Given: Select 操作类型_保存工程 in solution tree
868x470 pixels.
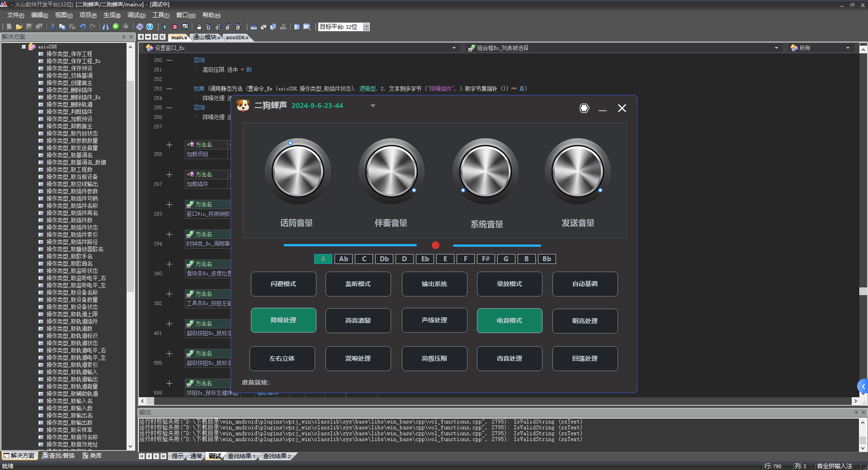Looking at the screenshot, I should (69, 54).
